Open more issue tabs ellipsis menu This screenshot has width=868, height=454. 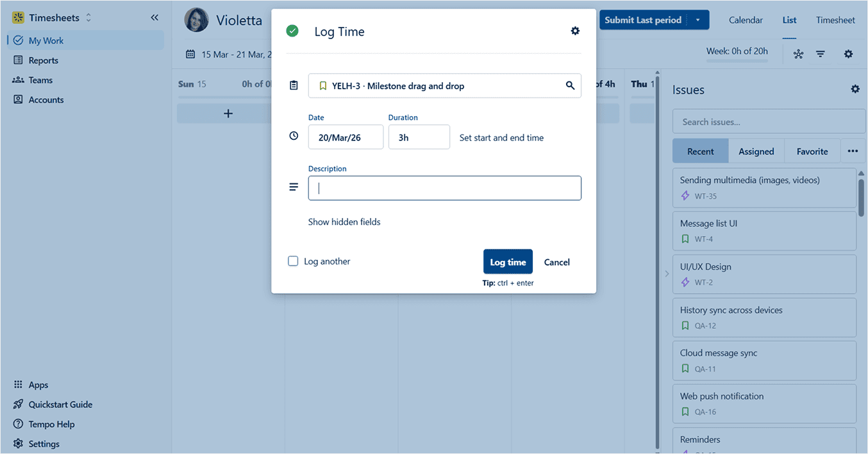[x=852, y=151]
